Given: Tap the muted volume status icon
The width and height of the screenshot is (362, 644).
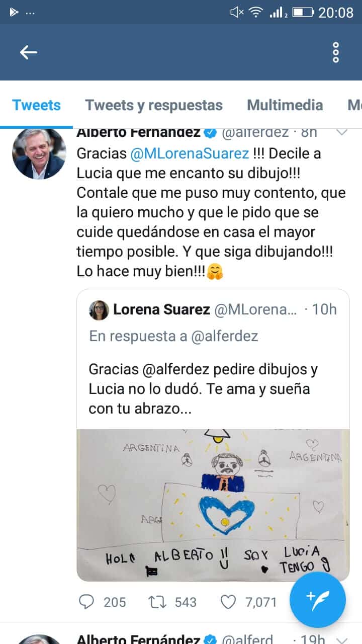Looking at the screenshot, I should [x=236, y=12].
